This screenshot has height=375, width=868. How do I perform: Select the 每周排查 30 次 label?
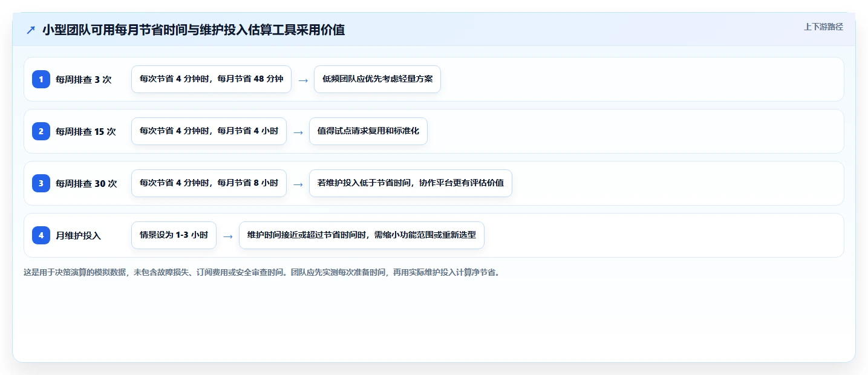coord(86,183)
